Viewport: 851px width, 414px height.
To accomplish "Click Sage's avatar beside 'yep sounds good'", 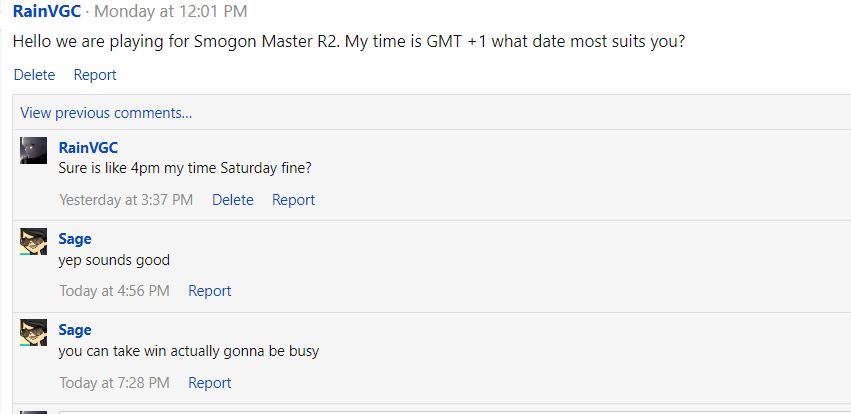I will pos(33,241).
